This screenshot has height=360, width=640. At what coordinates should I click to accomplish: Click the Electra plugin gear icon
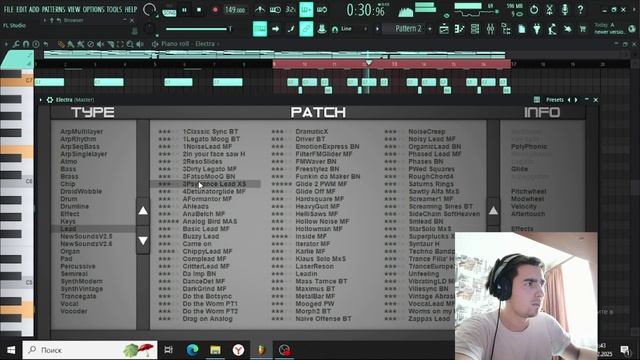pyautogui.click(x=50, y=100)
